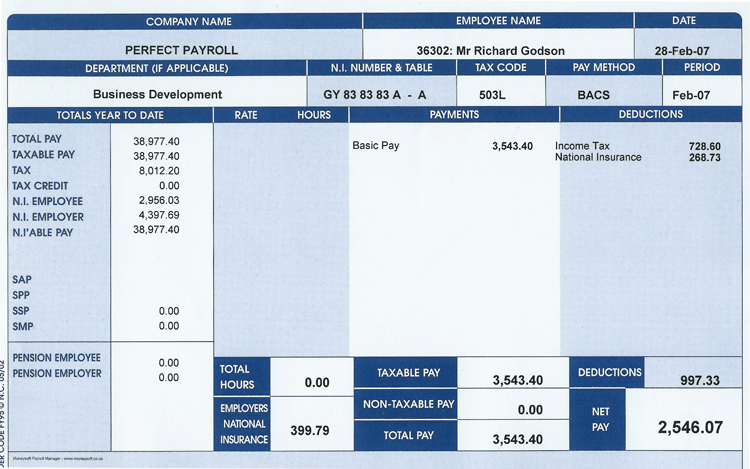Click N.I. number GY 83 83 83 A

coord(374,95)
